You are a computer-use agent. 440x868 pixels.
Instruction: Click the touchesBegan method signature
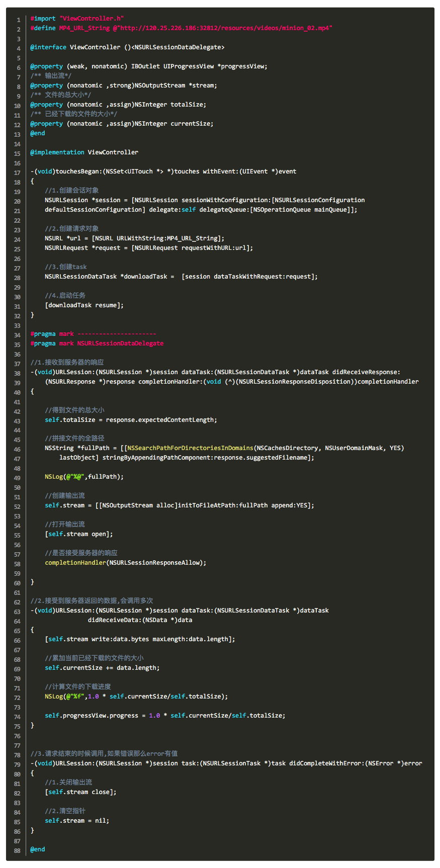[x=163, y=171]
